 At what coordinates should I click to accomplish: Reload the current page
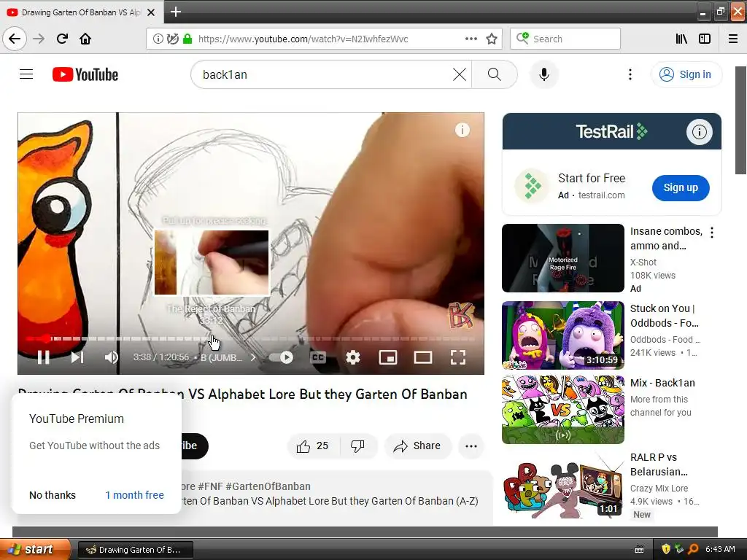click(x=62, y=39)
